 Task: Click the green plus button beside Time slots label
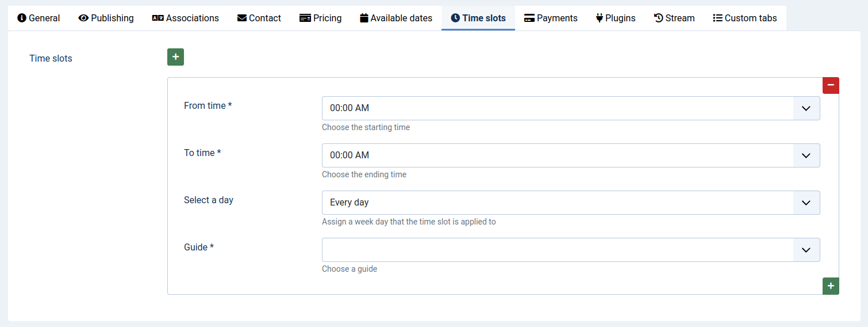coord(175,57)
